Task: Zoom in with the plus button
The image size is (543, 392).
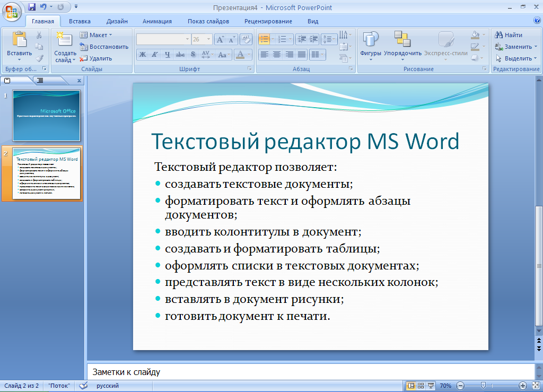Action: [x=522, y=386]
